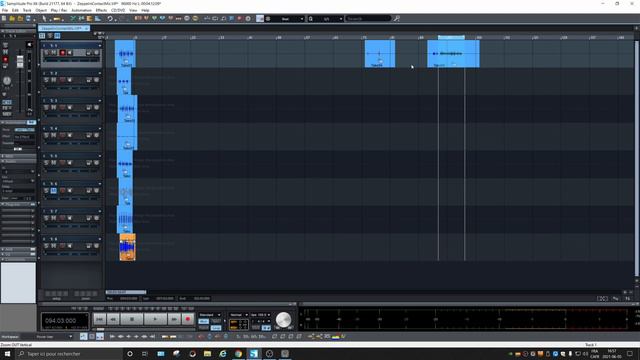Solo track 8

click(46, 246)
